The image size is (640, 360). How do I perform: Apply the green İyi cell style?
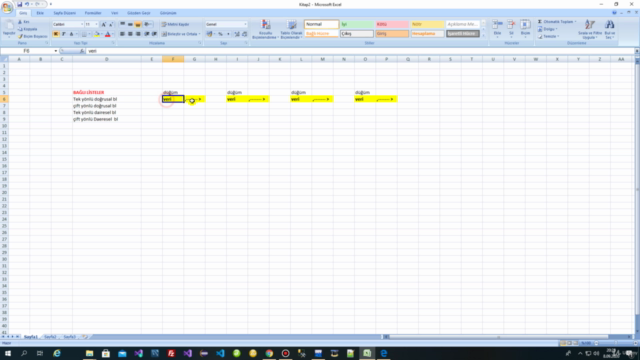pyautogui.click(x=357, y=24)
